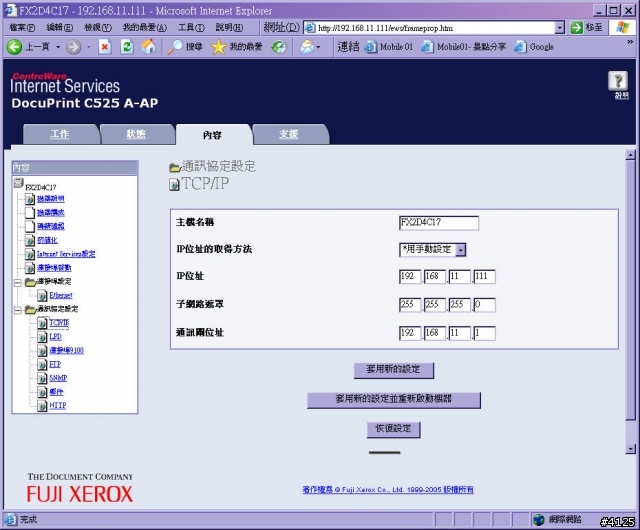The width and height of the screenshot is (640, 530).
Task: Open the 我的最愛(A) menu
Action: (x=145, y=28)
